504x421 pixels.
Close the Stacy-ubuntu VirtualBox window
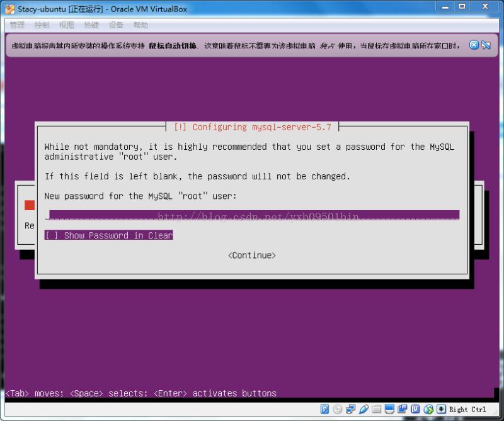coord(485,7)
